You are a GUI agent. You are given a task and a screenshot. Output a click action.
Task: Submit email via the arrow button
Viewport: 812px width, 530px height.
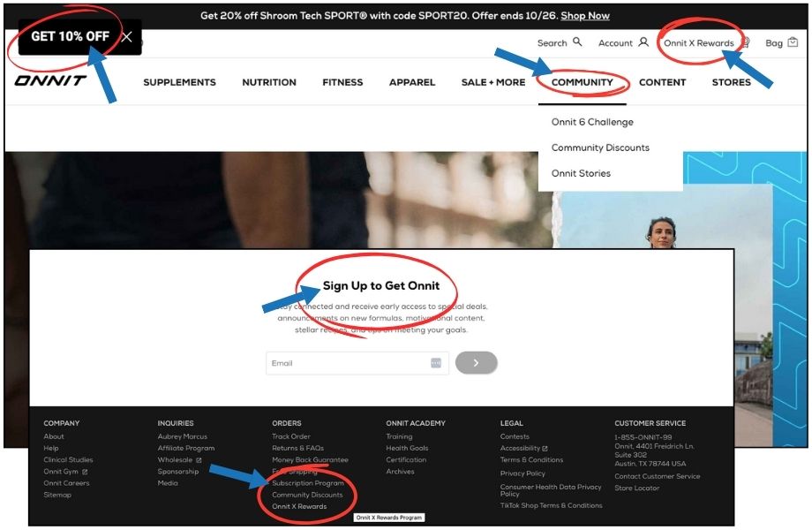pos(476,362)
